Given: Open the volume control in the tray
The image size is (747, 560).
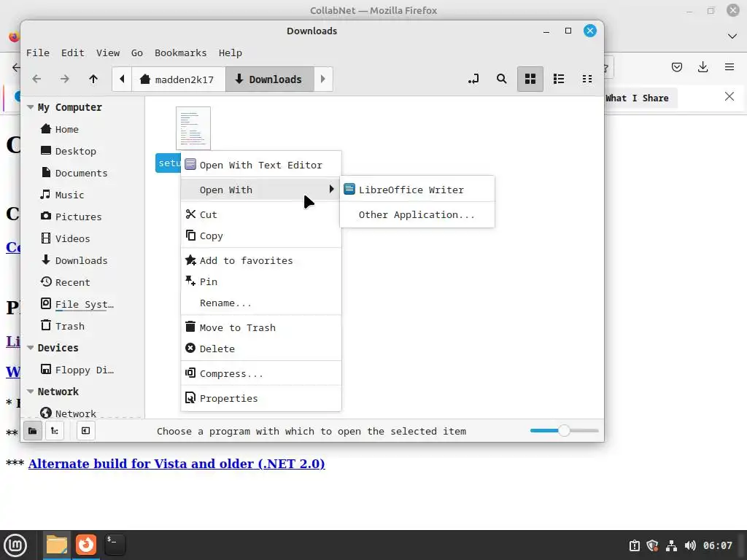Looking at the screenshot, I should click(x=690, y=545).
